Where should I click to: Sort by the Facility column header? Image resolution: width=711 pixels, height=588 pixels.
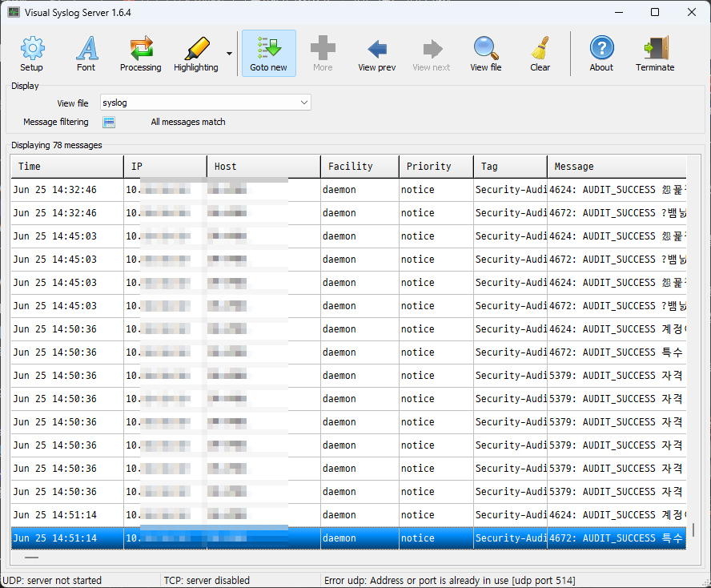click(360, 167)
